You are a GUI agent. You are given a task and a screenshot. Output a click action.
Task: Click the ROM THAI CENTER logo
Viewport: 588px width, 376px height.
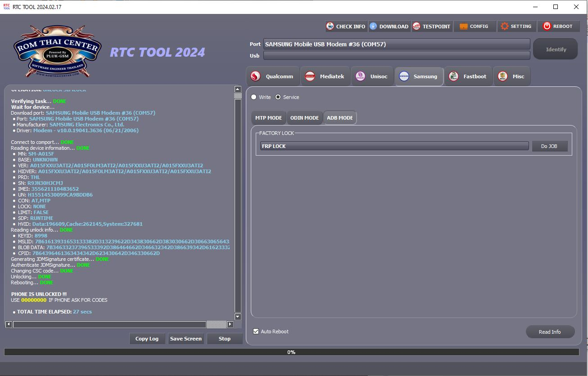point(57,52)
